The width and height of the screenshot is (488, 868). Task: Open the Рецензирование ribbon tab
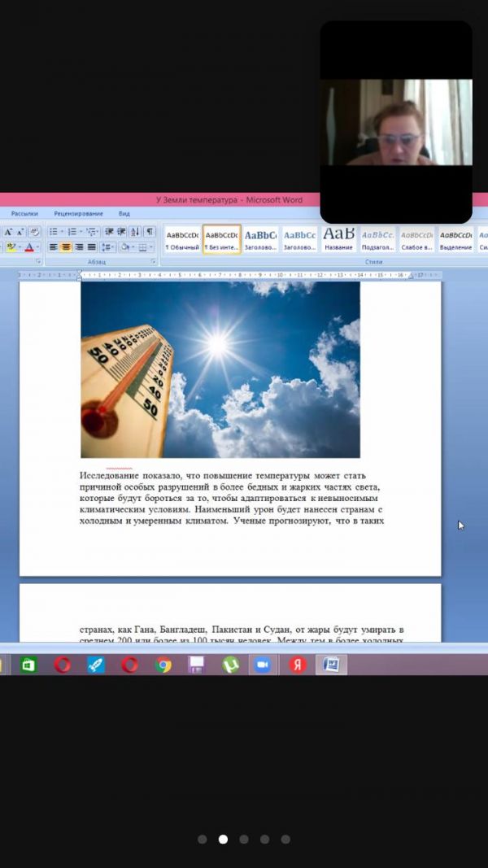tap(78, 214)
